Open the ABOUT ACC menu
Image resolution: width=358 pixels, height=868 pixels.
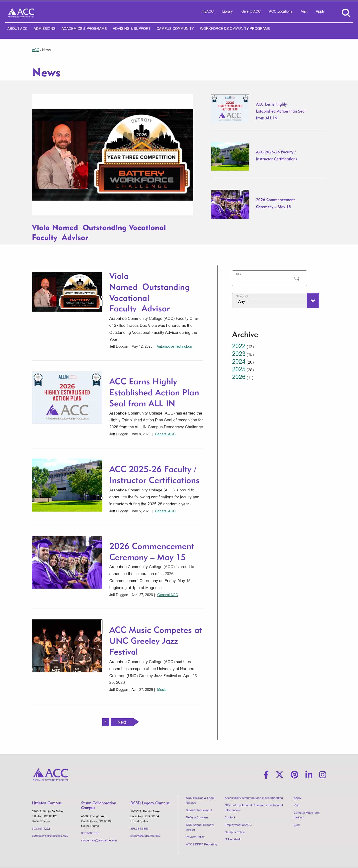[18, 29]
